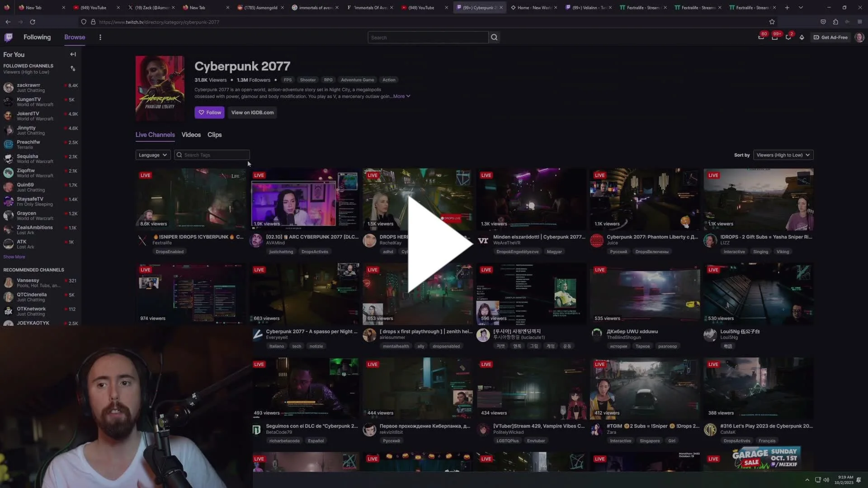
Task: Click the search magnifier button
Action: pyautogui.click(x=494, y=38)
